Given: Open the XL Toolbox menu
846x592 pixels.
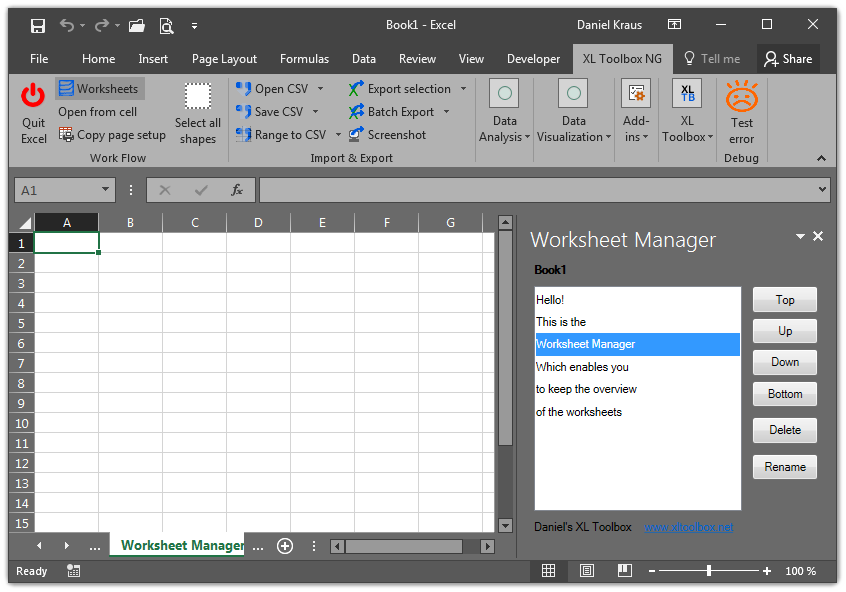Looking at the screenshot, I should pos(687,112).
